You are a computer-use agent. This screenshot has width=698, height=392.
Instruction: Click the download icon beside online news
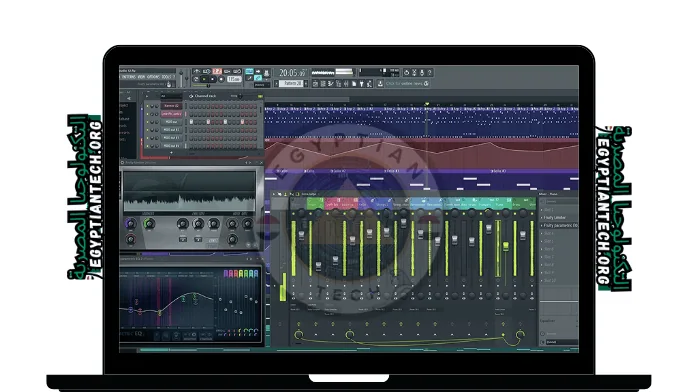tap(380, 83)
